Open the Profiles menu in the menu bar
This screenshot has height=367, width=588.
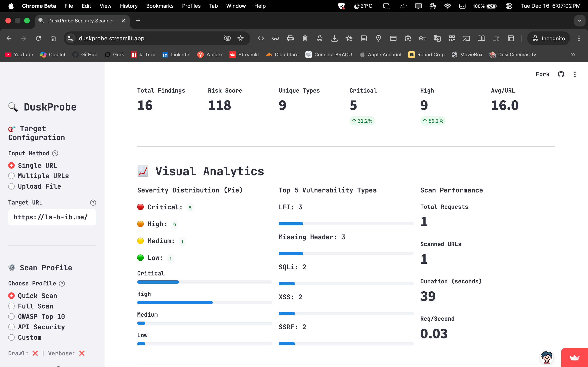click(191, 6)
